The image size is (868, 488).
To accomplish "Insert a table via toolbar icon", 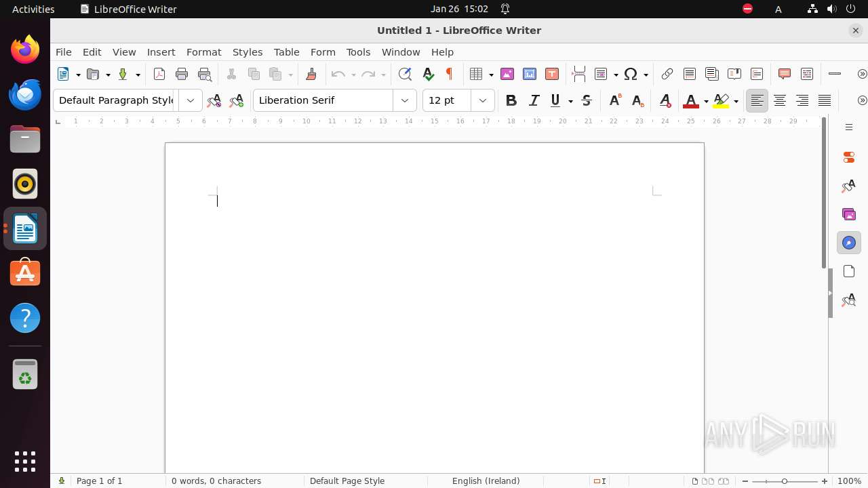I will (476, 74).
